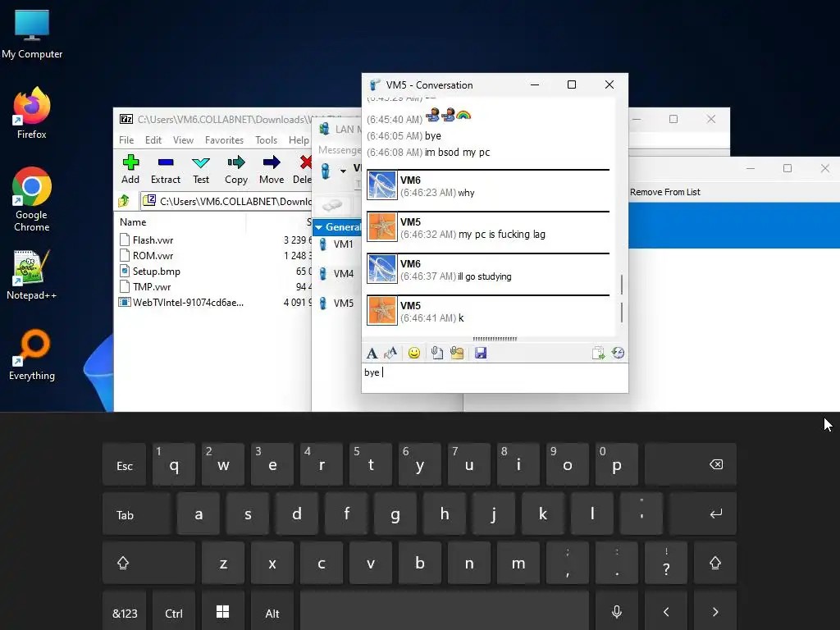Tap the letter q key
Image resolution: width=840 pixels, height=630 pixels.
[x=174, y=464]
